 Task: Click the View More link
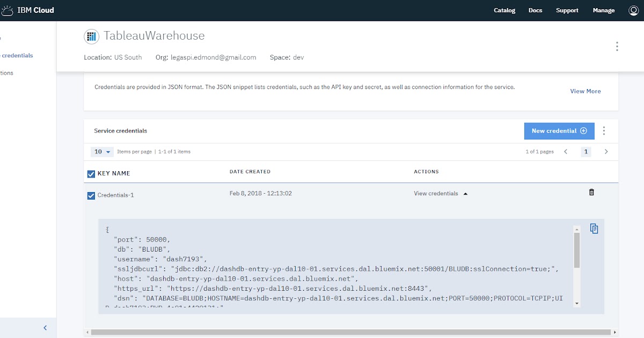(x=585, y=91)
